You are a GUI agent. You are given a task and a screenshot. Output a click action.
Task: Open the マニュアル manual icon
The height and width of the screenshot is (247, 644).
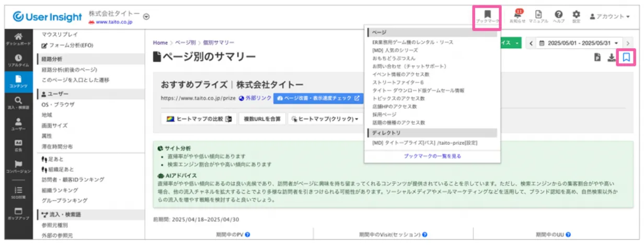[538, 17]
